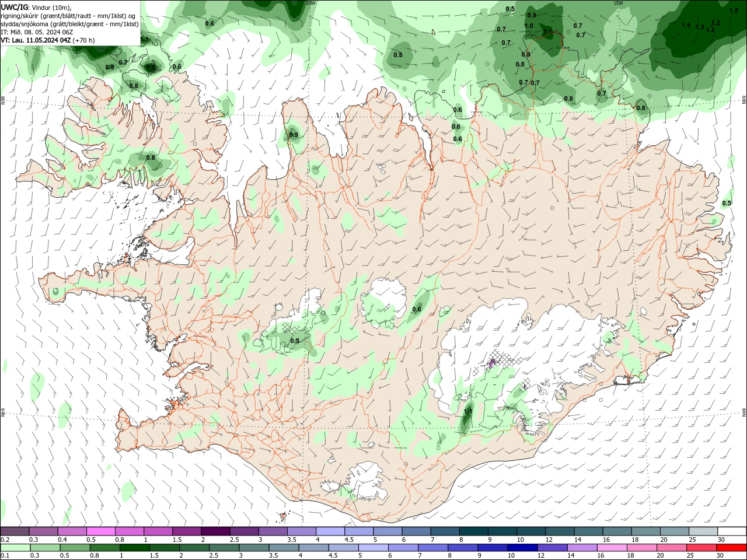Viewport: 747px width, 560px height.
Task: Click the '15W' longitude label on the top edge
Action: [618, 3]
